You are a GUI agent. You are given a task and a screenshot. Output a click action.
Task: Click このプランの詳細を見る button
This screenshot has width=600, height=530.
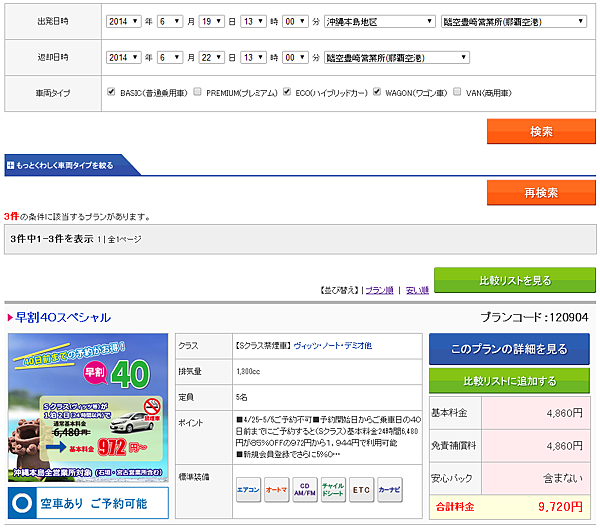pyautogui.click(x=508, y=349)
